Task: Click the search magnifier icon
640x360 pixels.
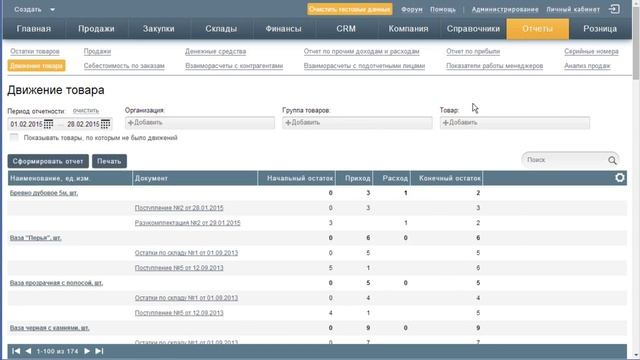Action: tap(612, 160)
